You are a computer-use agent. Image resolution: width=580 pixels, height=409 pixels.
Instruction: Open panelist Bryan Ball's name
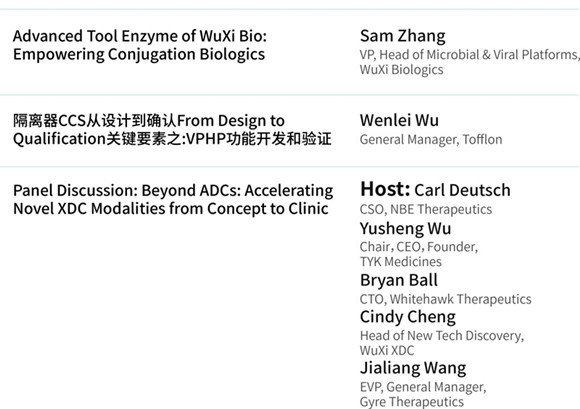coord(399,280)
